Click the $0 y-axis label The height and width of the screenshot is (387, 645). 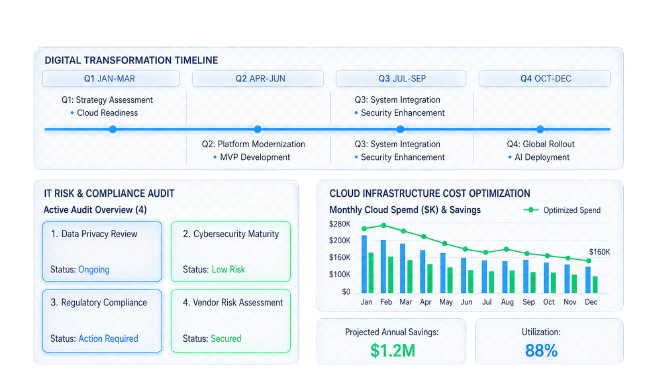coord(346,292)
